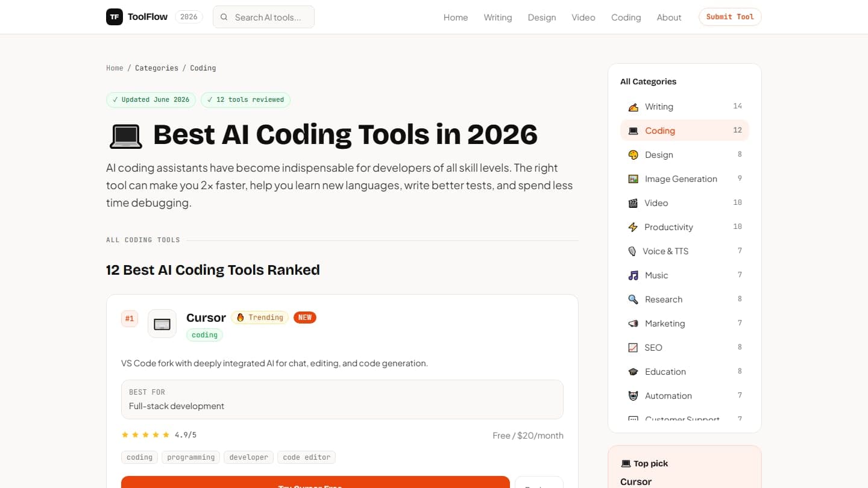Click the 2026 badge beside ToolFlow
This screenshot has height=488, width=868.
[x=189, y=17]
